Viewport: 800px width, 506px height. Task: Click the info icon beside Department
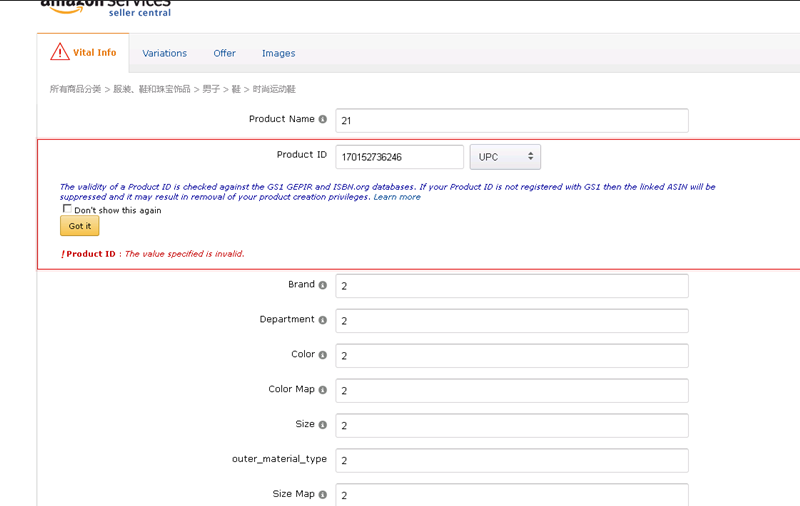tap(322, 320)
